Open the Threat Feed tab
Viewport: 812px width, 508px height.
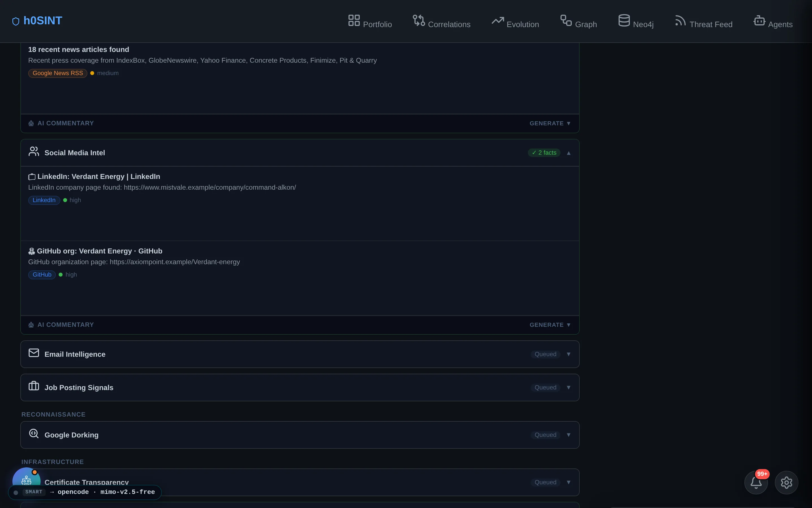[704, 21]
